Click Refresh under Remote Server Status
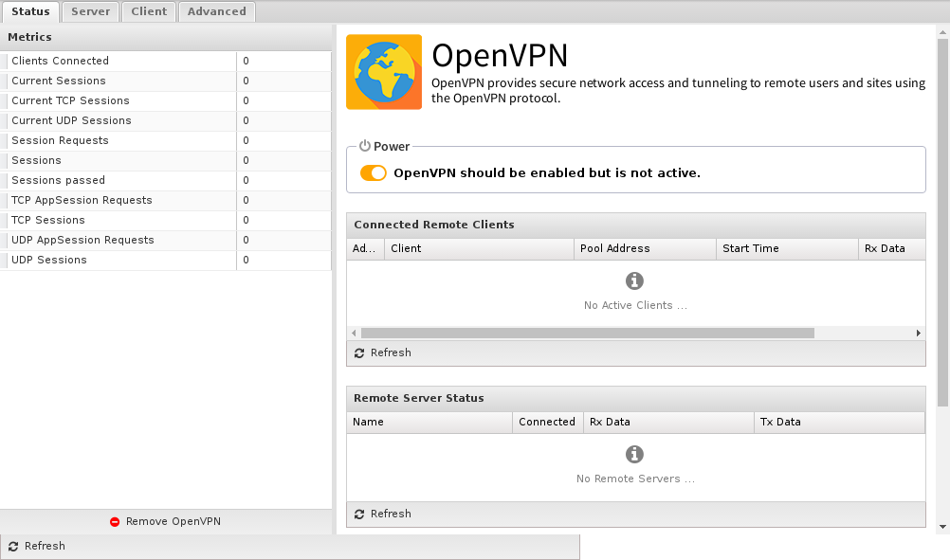Screen dimensions: 950x560 point(383,514)
